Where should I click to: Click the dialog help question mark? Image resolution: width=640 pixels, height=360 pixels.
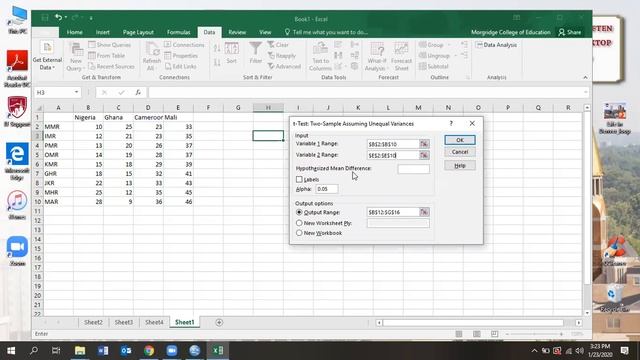[451, 123]
